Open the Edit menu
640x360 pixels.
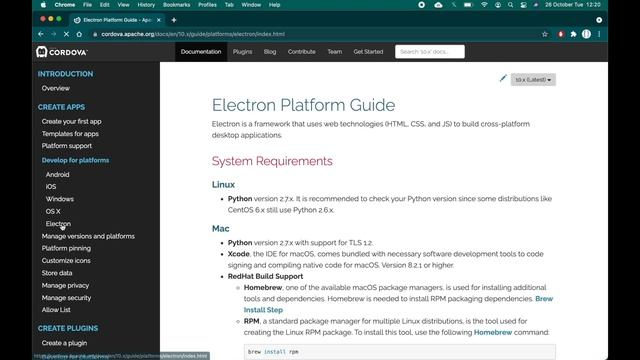[104, 5]
